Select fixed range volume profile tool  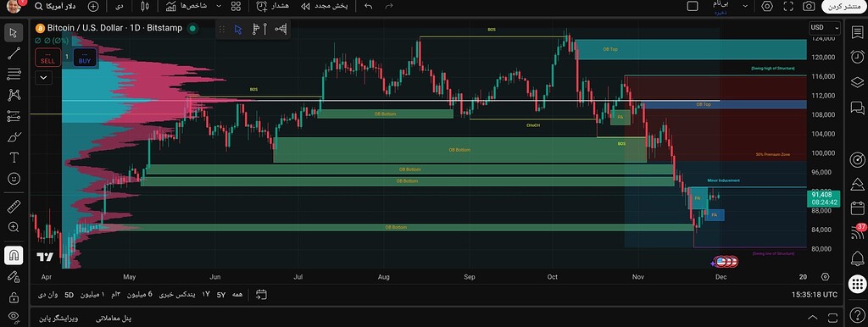[259, 30]
